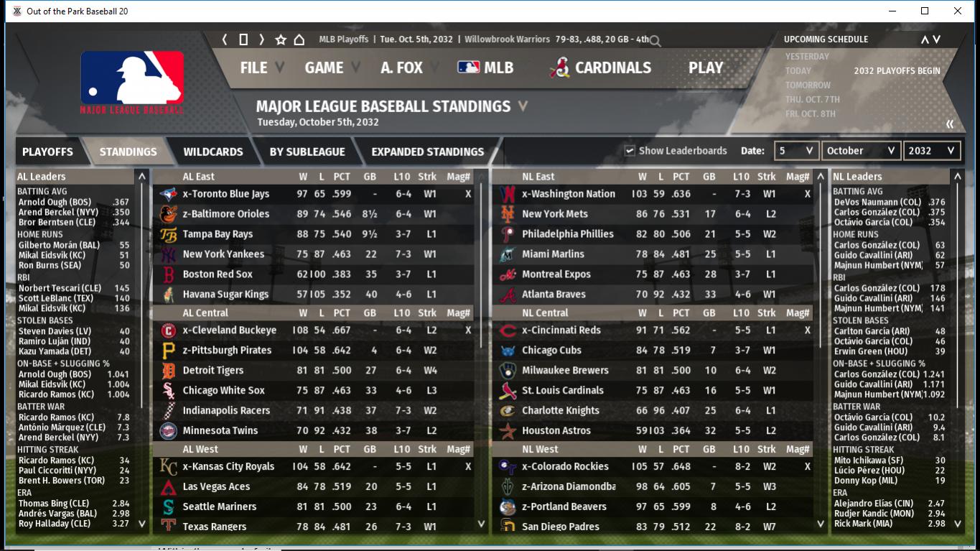The height and width of the screenshot is (551, 980).
Task: Click the search magnifier icon
Action: pos(655,41)
